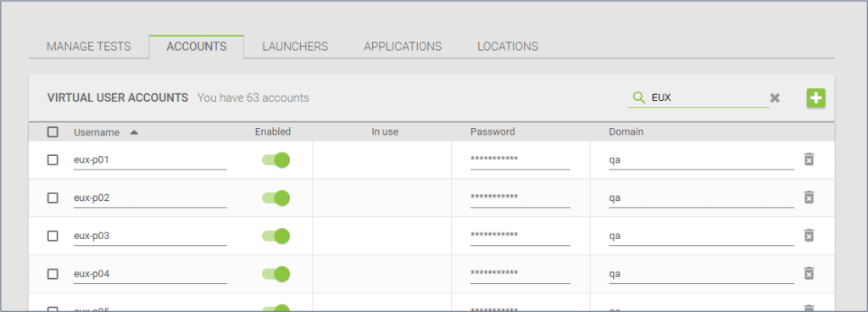Disable the eux-p01 Enabled toggle
The width and height of the screenshot is (868, 312).
click(275, 160)
